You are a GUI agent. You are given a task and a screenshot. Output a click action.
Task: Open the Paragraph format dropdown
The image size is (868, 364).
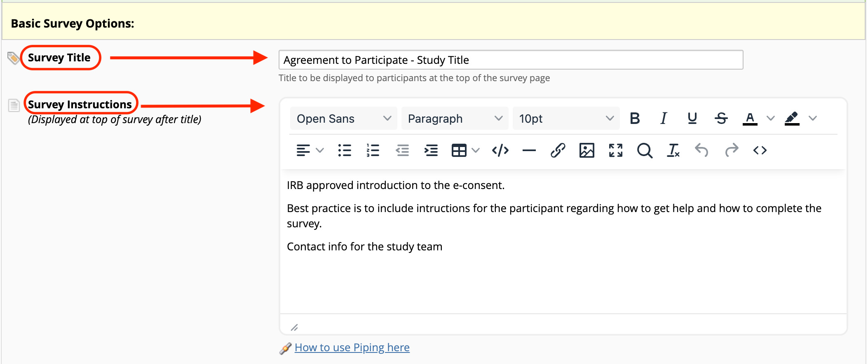(455, 119)
